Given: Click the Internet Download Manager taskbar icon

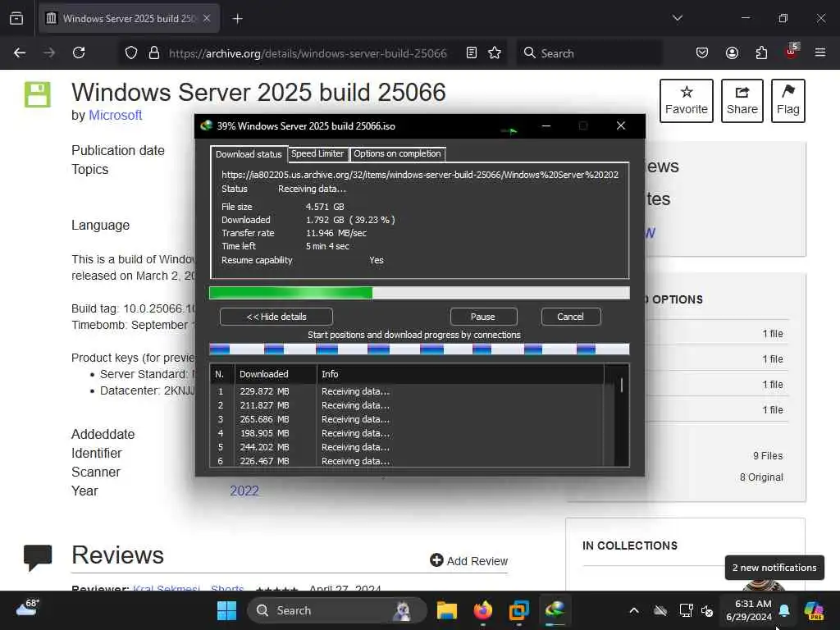Looking at the screenshot, I should pyautogui.click(x=555, y=610).
